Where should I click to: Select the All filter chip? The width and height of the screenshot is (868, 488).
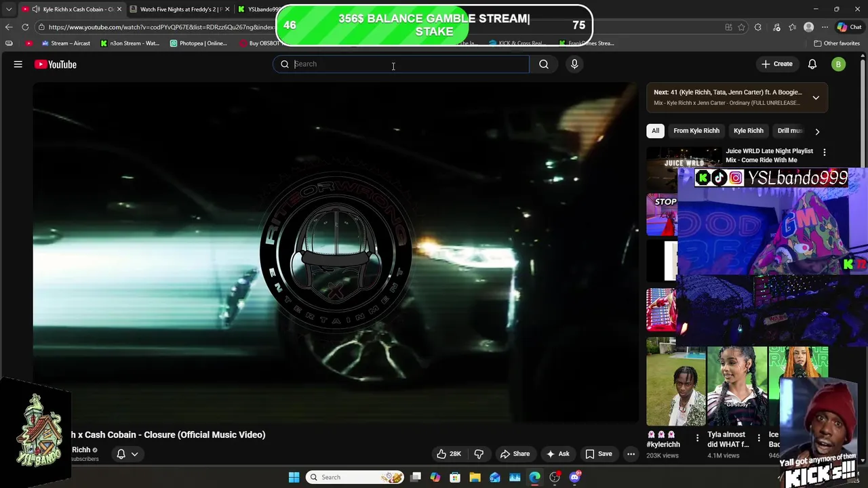click(x=655, y=131)
